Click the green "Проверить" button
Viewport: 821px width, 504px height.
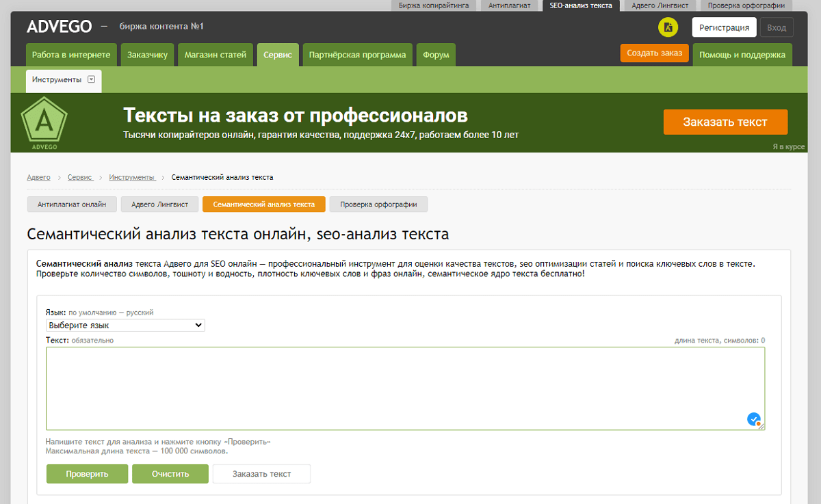click(x=87, y=473)
